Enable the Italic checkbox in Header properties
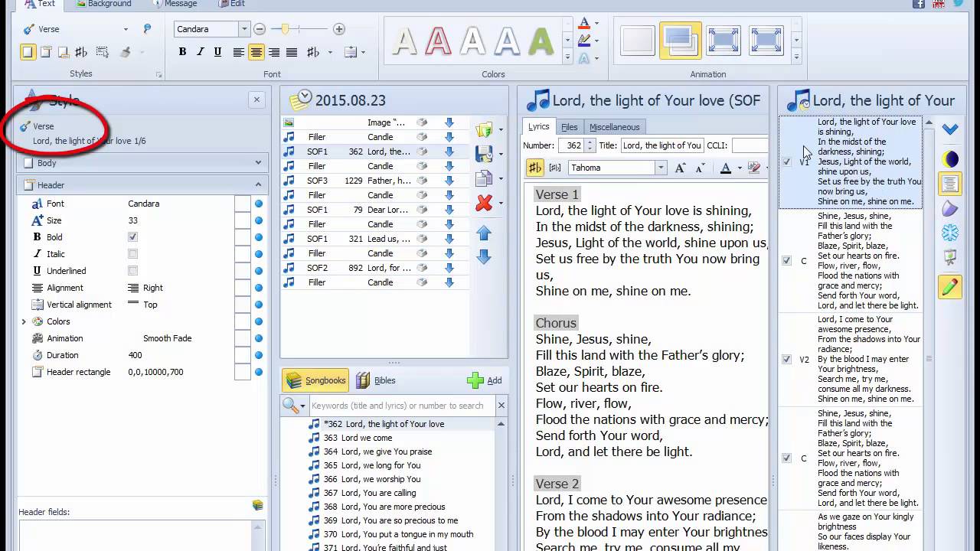The width and height of the screenshot is (980, 551). pos(133,254)
